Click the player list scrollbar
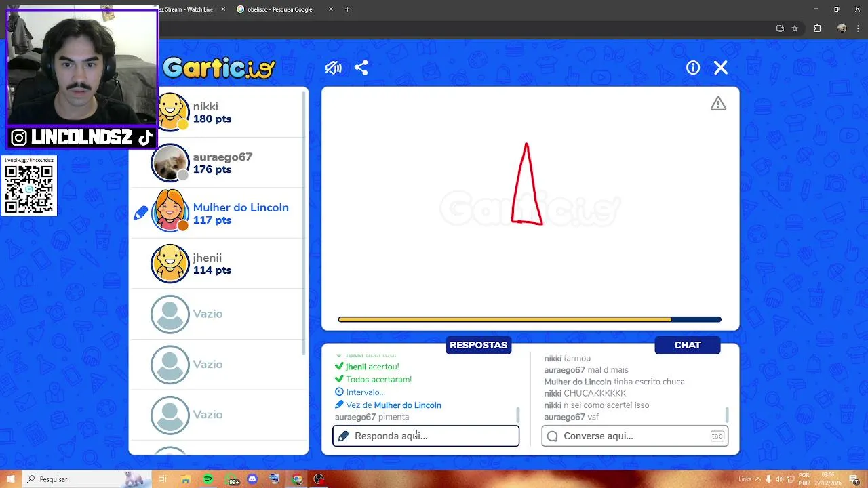 (x=305, y=224)
